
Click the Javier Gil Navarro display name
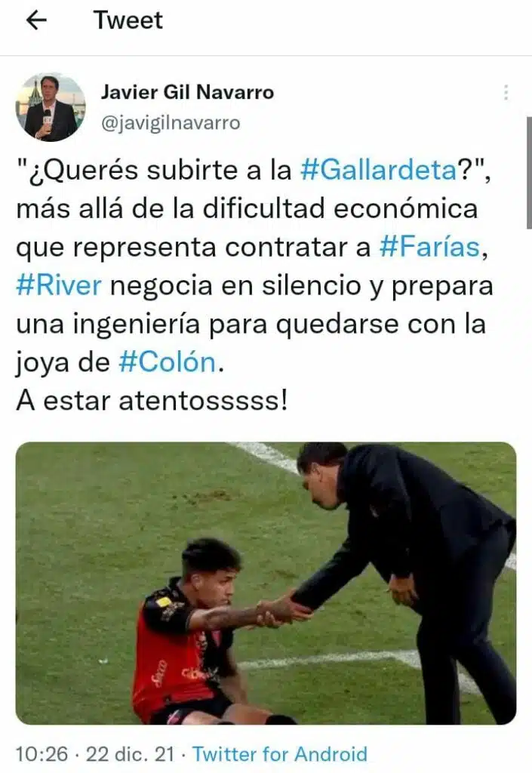coord(187,92)
